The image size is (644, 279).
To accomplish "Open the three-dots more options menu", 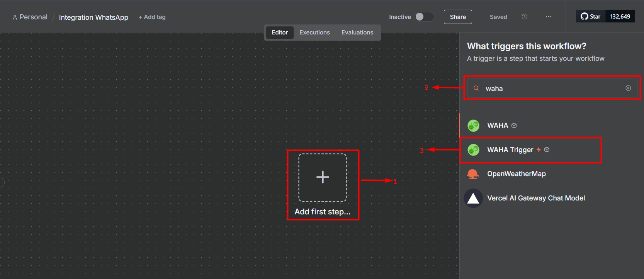I will (548, 17).
